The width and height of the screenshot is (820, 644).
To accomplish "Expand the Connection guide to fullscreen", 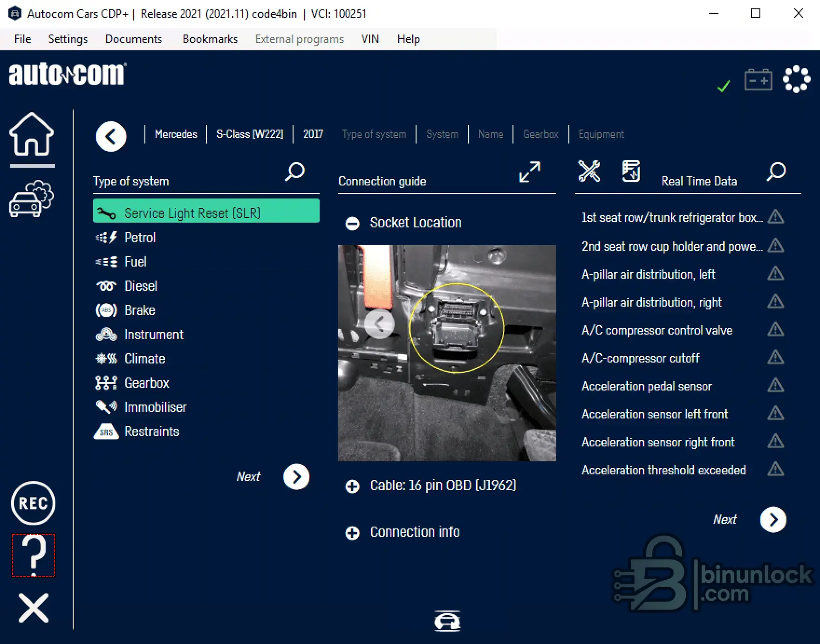I will click(x=530, y=172).
